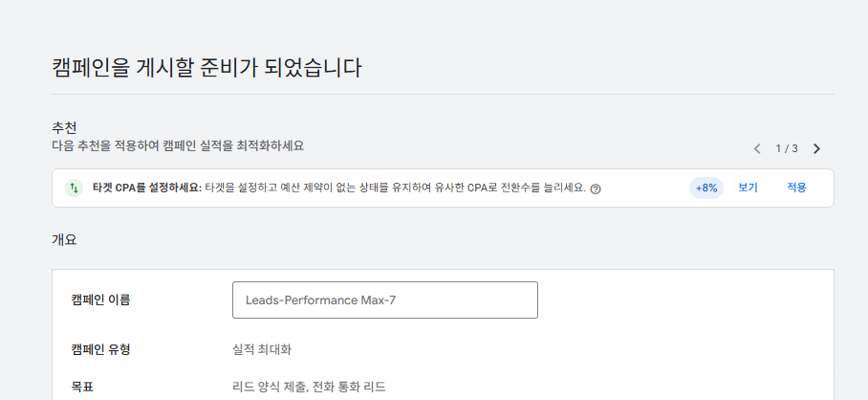The width and height of the screenshot is (868, 400).
Task: Click the up-down arrows recommendation icon
Action: pyautogui.click(x=74, y=188)
